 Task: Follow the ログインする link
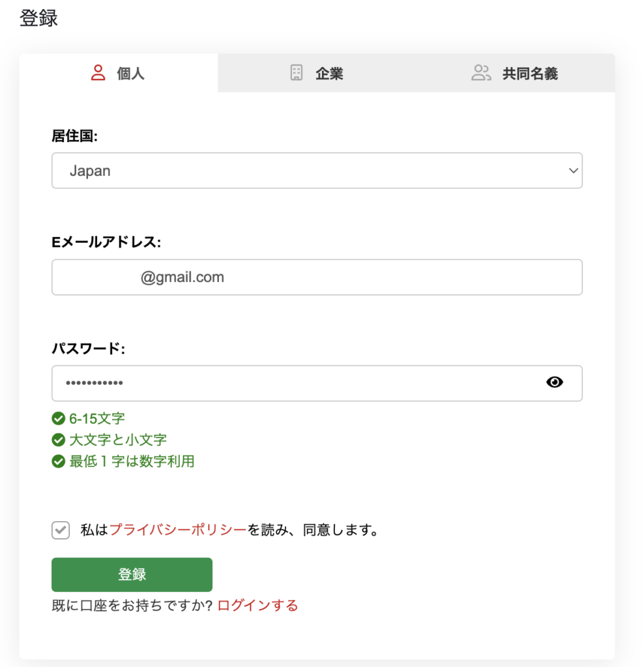[x=257, y=606]
